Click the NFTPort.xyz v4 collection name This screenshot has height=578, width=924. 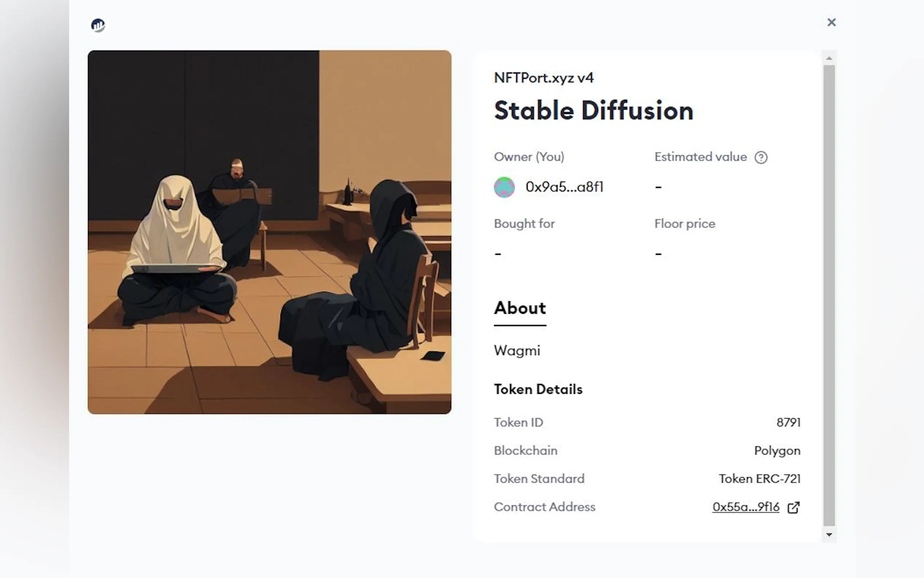point(543,78)
